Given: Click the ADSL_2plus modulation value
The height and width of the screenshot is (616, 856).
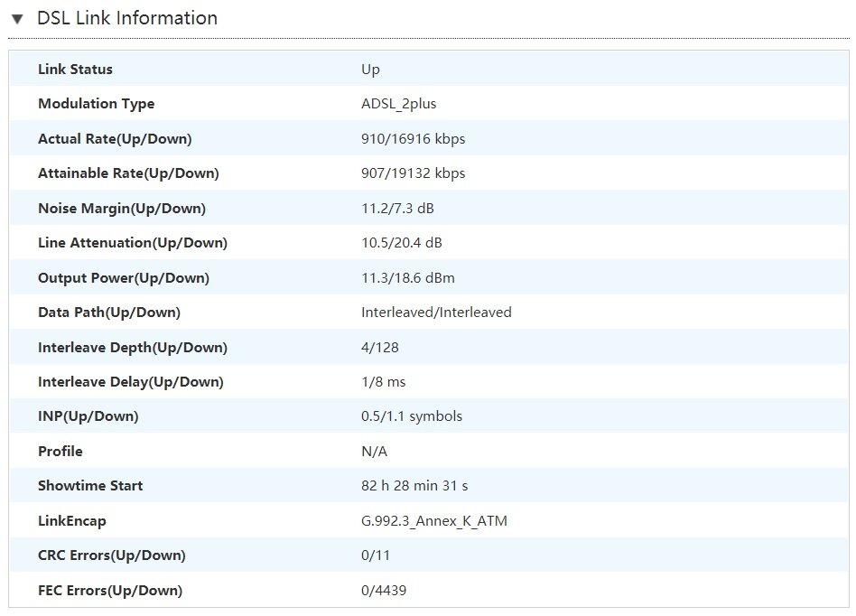Looking at the screenshot, I should (398, 104).
